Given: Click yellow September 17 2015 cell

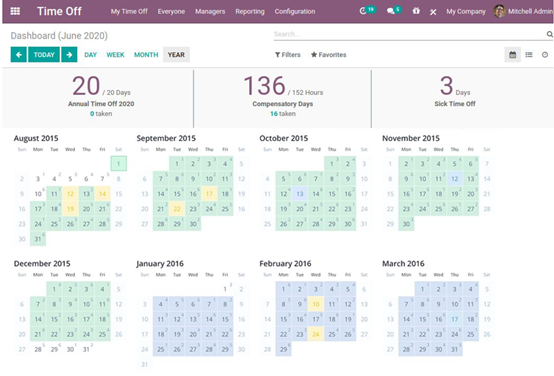Looking at the screenshot, I should tap(209, 194).
